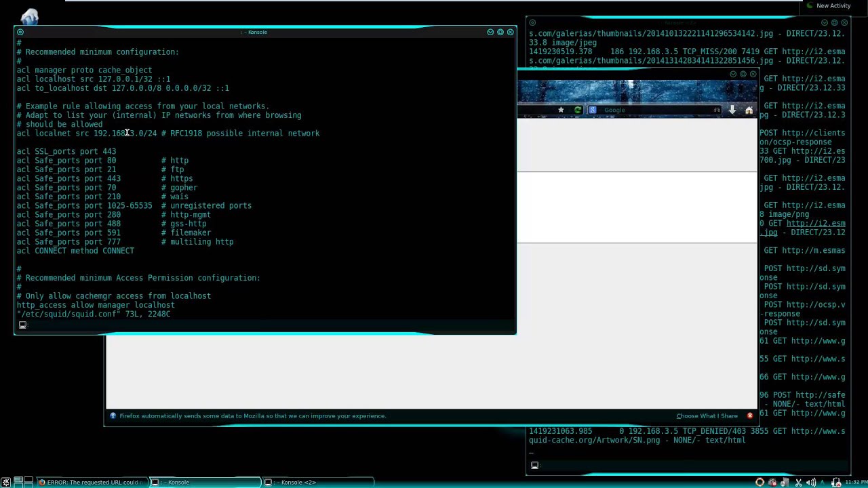Click the desktop cloud icon at top-left

click(30, 16)
